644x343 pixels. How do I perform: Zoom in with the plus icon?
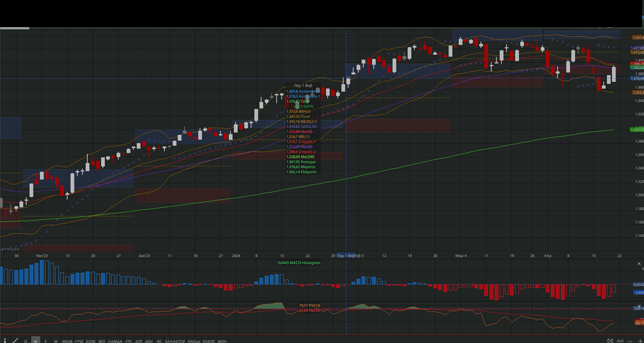640,340
